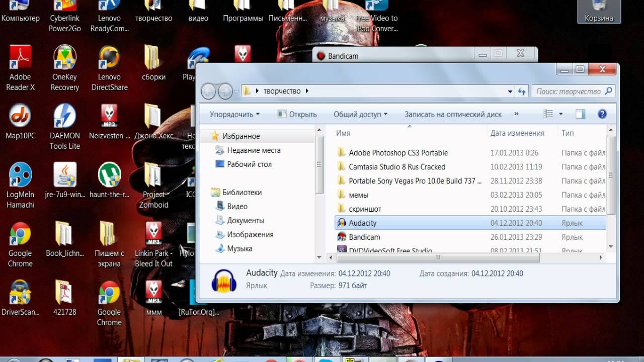Sort by the Тип column header
The width and height of the screenshot is (644, 362).
click(582, 133)
